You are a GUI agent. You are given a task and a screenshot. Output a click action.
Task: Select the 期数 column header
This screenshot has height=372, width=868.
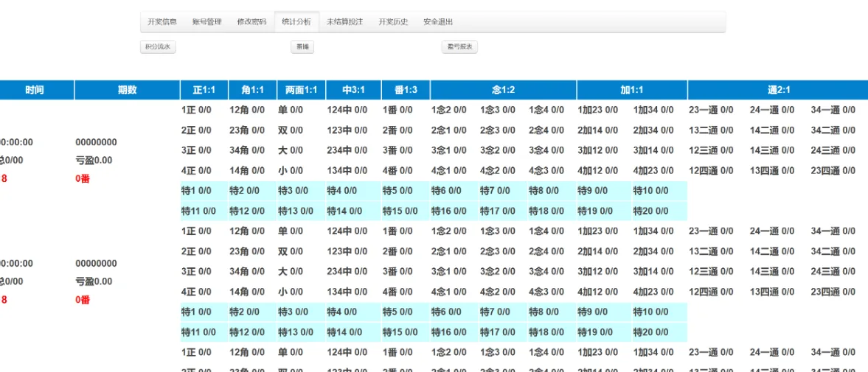(127, 91)
